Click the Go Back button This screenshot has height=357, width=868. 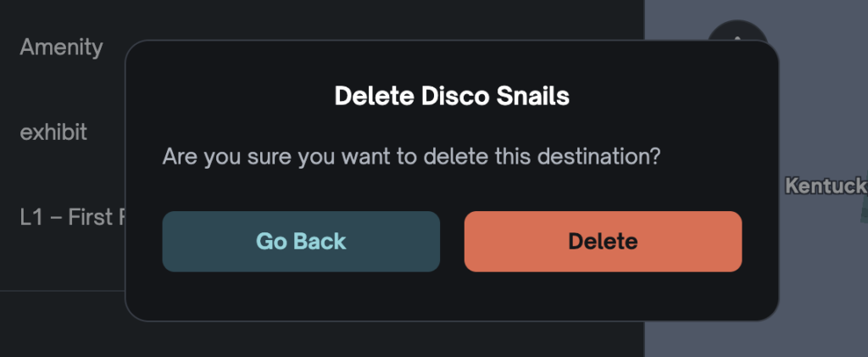coord(301,242)
